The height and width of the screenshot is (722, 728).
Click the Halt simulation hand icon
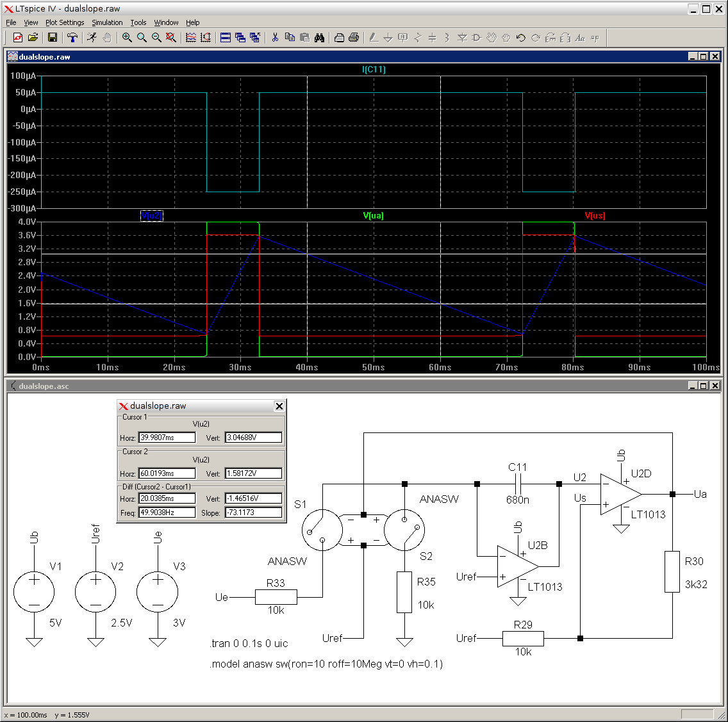(107, 38)
